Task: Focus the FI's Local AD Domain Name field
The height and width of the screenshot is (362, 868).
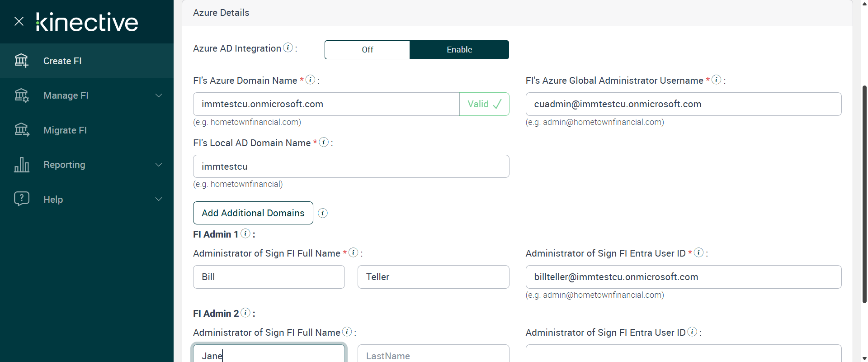Action: point(351,167)
